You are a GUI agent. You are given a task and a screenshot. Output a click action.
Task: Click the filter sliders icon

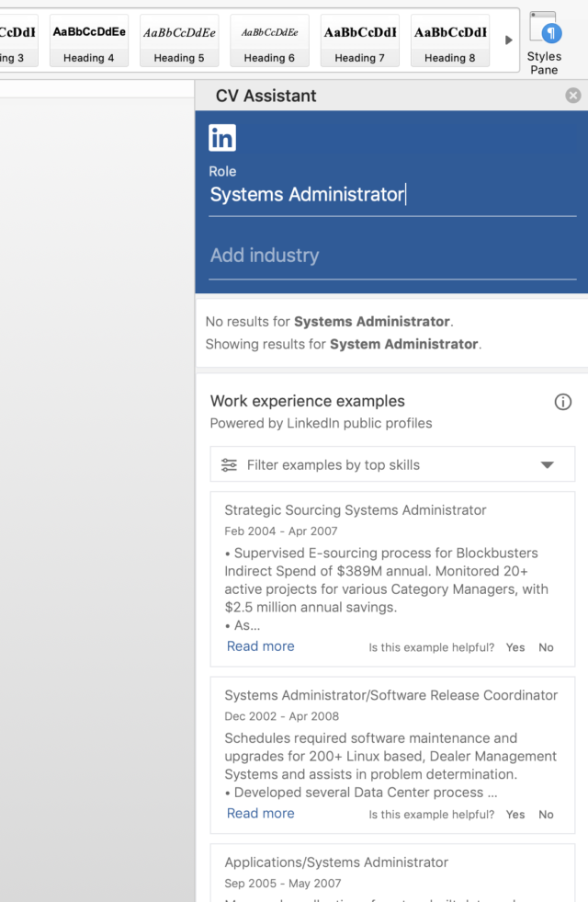pyautogui.click(x=230, y=465)
